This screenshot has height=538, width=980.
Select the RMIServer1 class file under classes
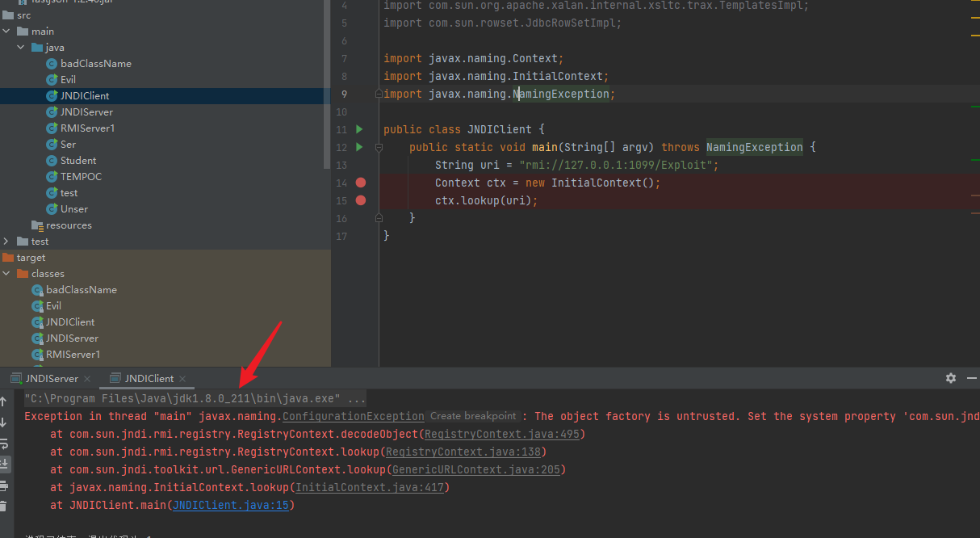click(x=73, y=354)
